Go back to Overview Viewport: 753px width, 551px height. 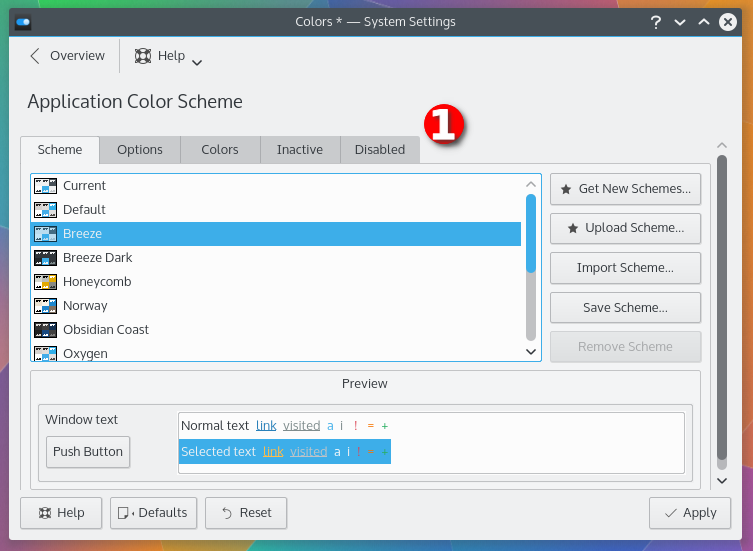(x=67, y=56)
